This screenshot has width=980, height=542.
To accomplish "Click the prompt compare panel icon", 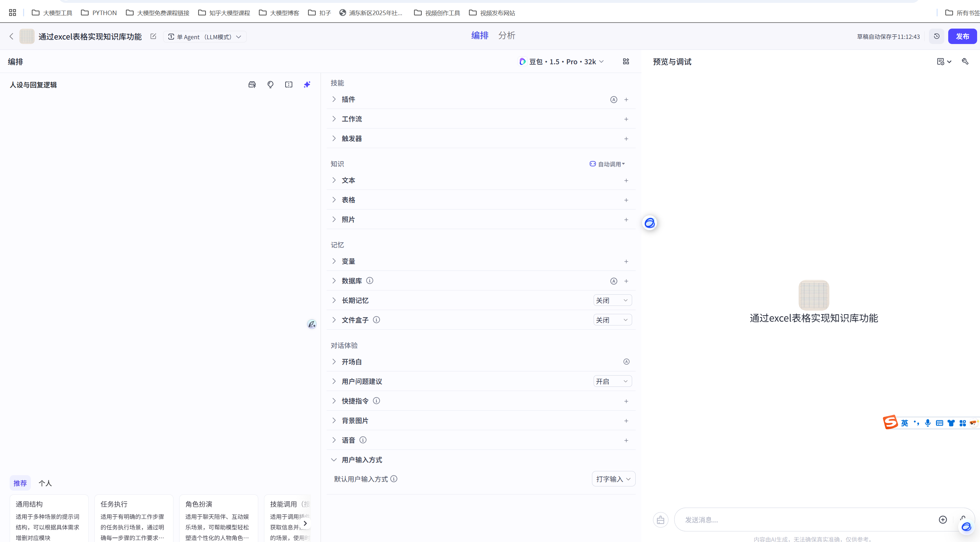I will coord(288,84).
